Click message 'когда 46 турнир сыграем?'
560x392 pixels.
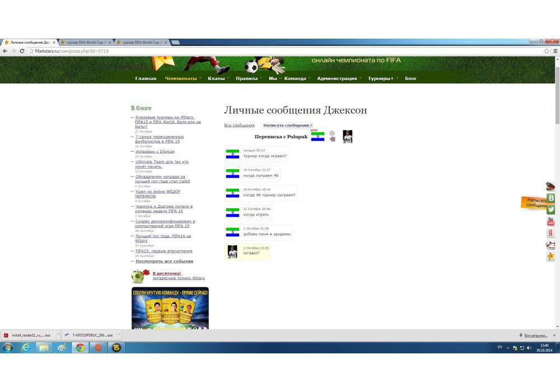pos(269,195)
